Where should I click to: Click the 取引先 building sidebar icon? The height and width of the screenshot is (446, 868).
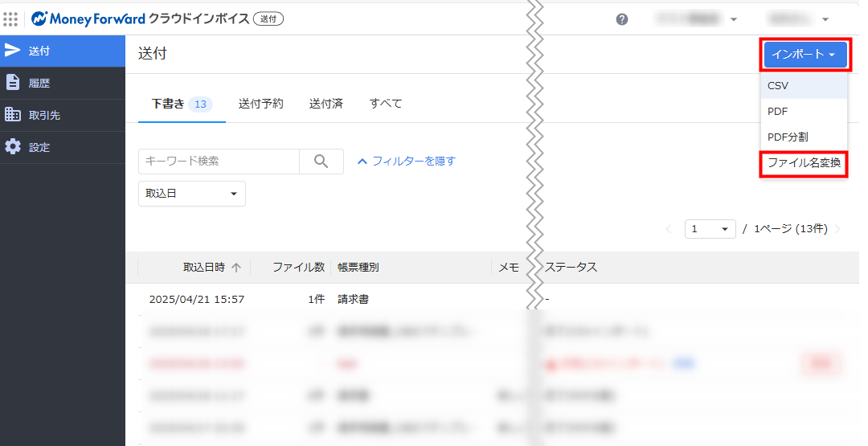12,115
